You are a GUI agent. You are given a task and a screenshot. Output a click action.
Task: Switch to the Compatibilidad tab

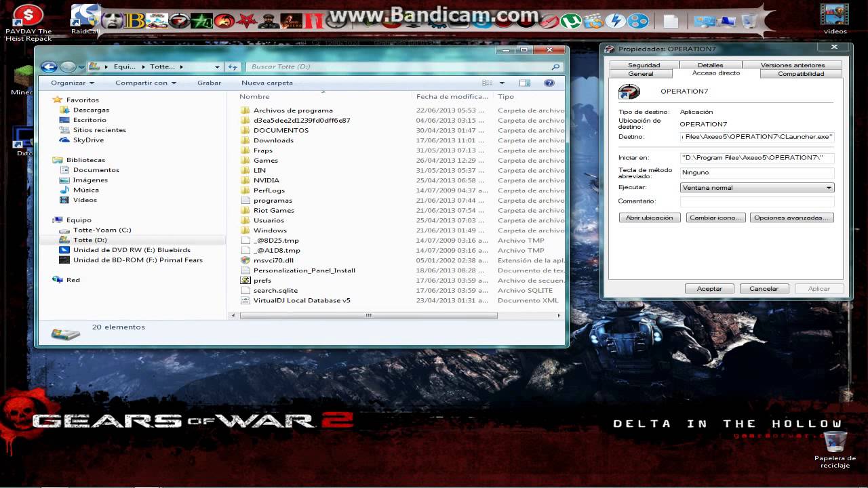click(801, 74)
